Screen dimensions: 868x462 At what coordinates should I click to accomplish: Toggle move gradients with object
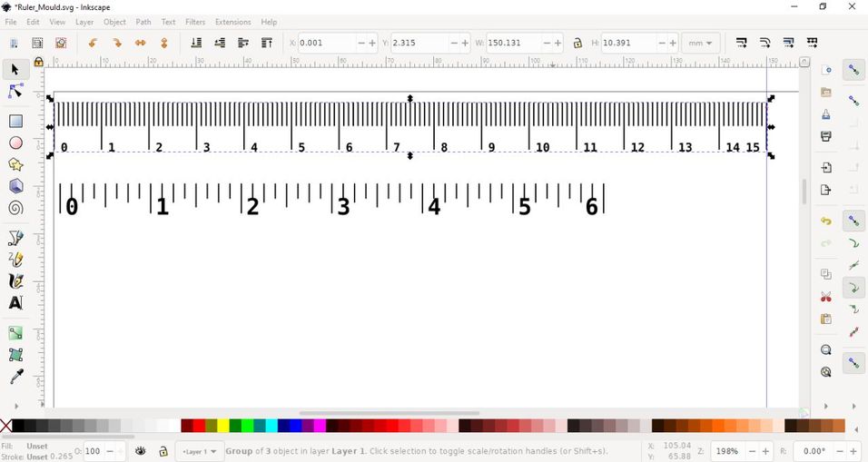tap(789, 43)
